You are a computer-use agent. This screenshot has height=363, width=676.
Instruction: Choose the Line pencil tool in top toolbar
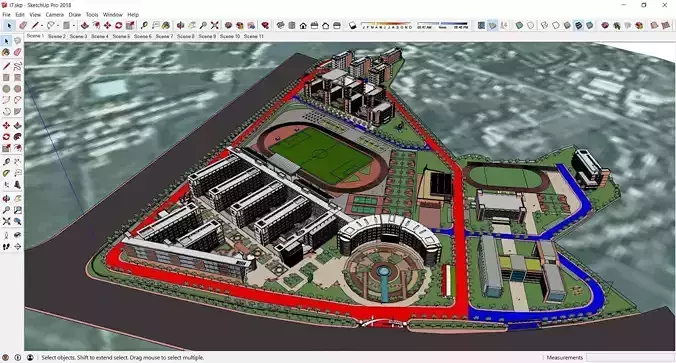tap(34, 25)
